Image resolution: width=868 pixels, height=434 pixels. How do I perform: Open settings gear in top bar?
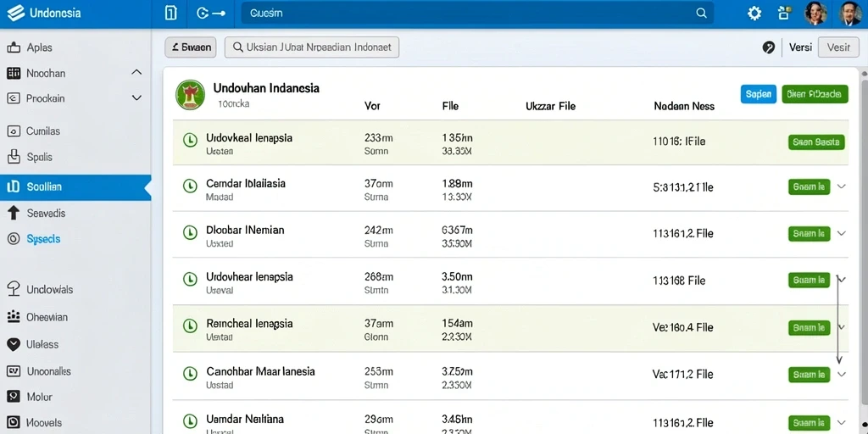[x=754, y=14]
